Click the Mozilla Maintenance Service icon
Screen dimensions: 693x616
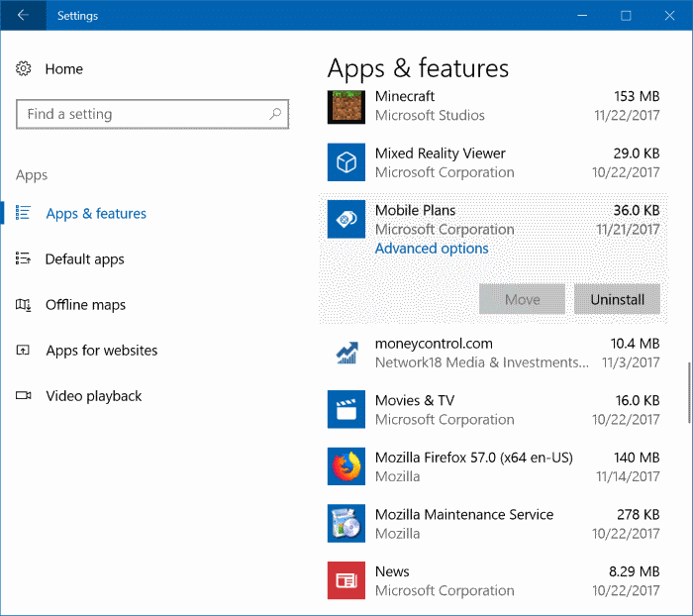[346, 523]
